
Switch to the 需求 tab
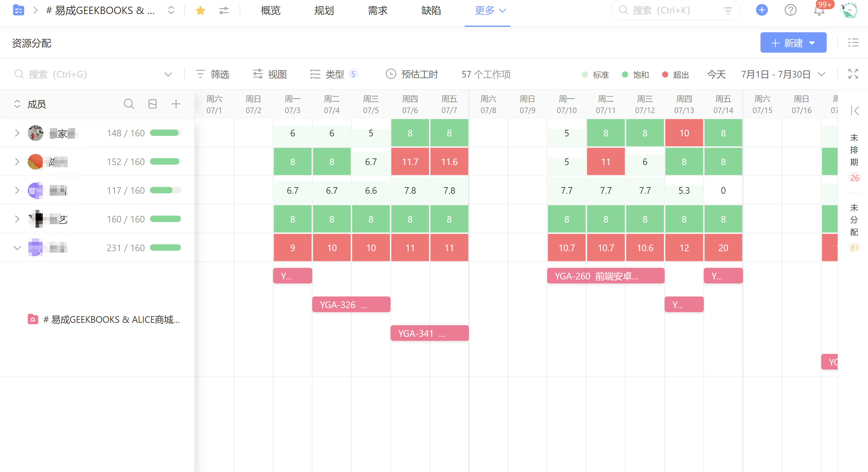[377, 10]
